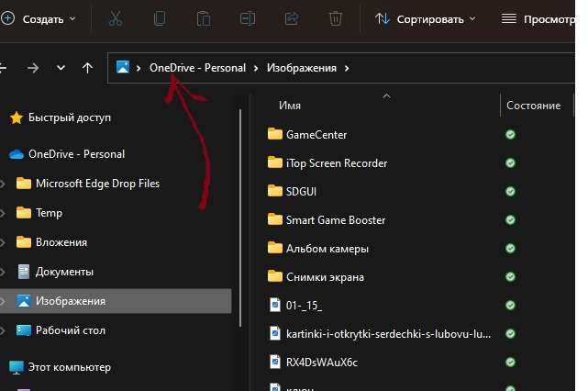Click the Rename icon in toolbar
588x391 pixels.
248,18
